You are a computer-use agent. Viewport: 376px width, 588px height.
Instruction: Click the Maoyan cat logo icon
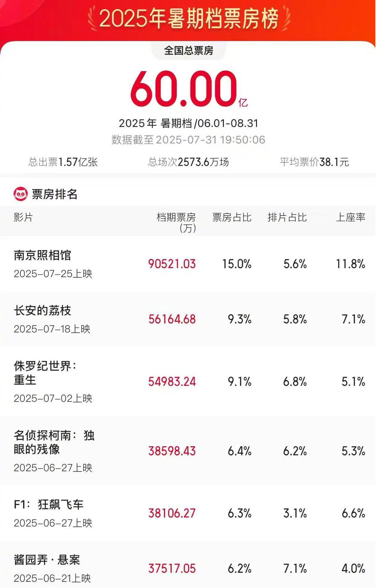click(20, 194)
